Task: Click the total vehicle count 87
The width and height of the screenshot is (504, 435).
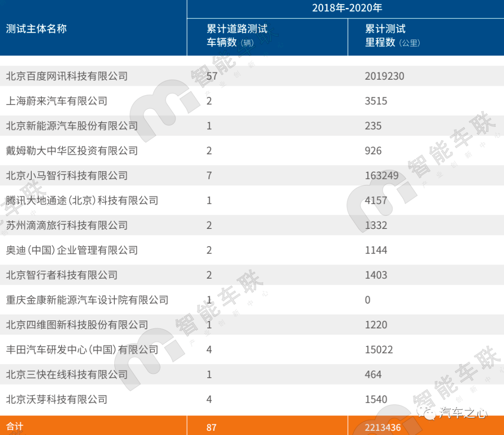Action: [x=211, y=428]
